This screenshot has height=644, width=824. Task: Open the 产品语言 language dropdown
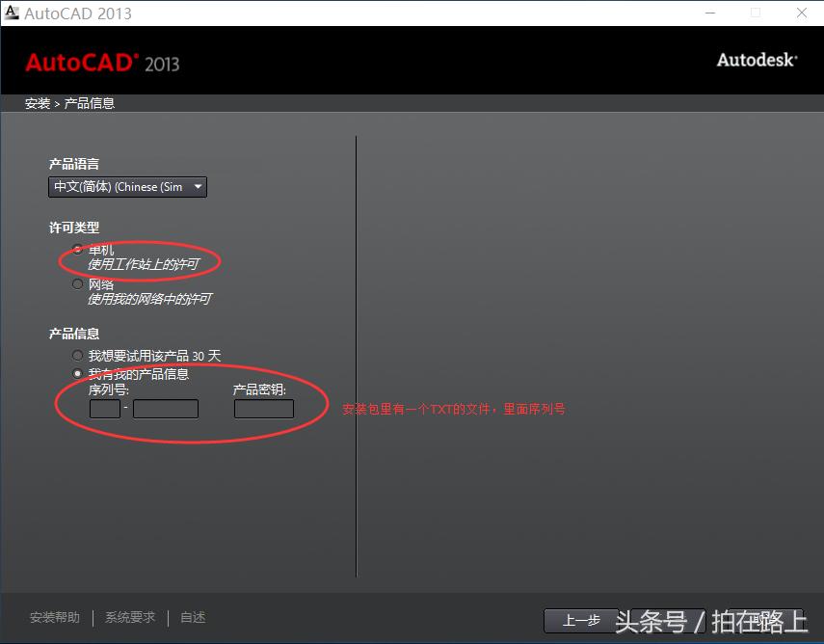[x=127, y=186]
